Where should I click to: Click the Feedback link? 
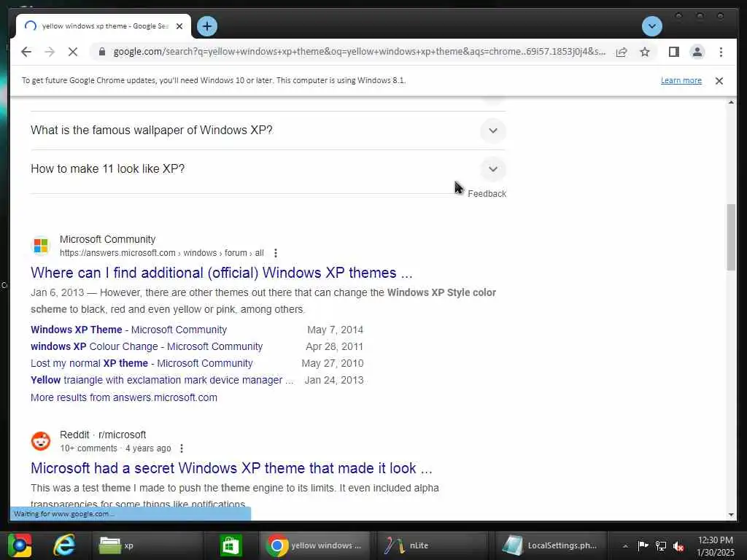pyautogui.click(x=487, y=194)
